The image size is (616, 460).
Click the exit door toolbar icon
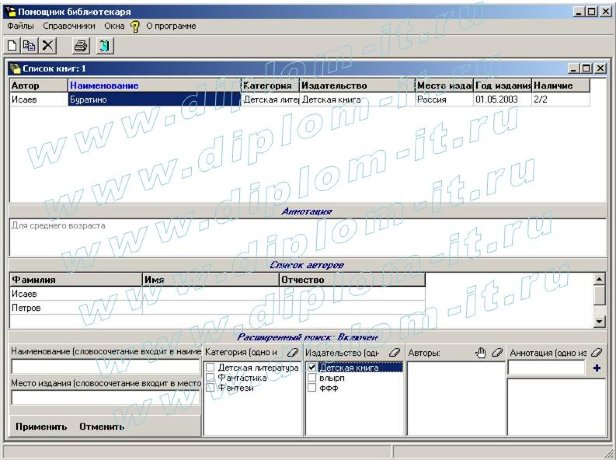103,46
